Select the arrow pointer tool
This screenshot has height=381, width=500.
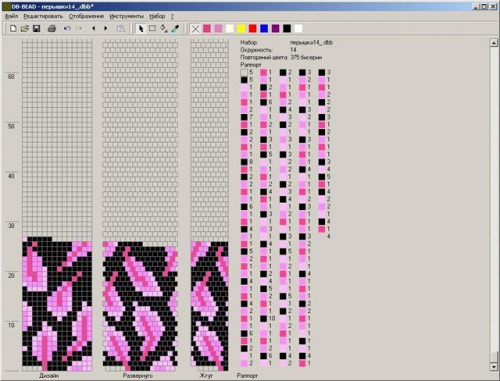(141, 29)
